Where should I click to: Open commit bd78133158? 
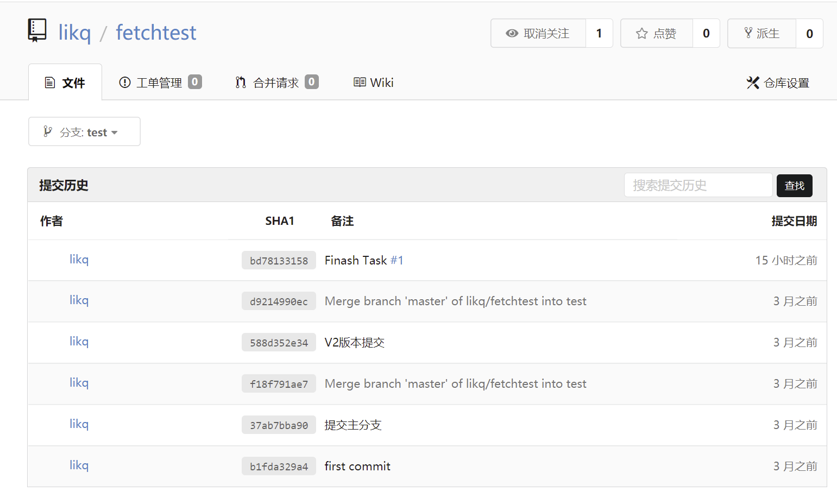[279, 261]
